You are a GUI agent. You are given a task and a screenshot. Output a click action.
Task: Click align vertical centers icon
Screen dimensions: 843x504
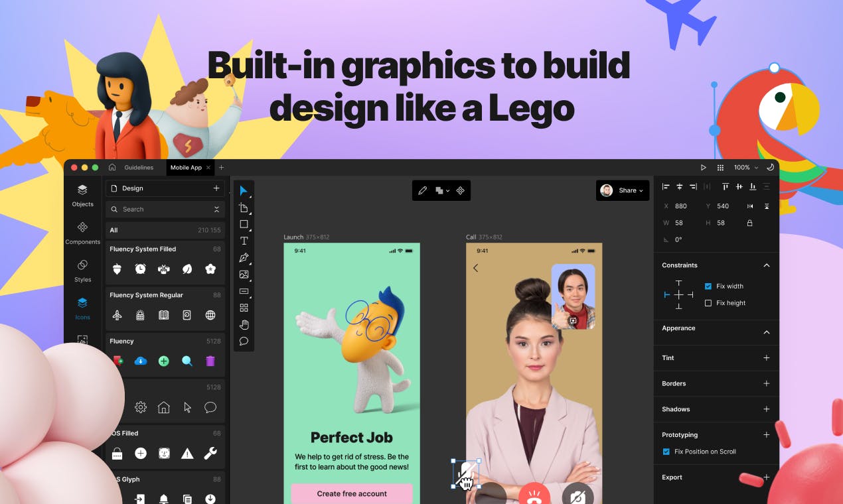coord(739,187)
